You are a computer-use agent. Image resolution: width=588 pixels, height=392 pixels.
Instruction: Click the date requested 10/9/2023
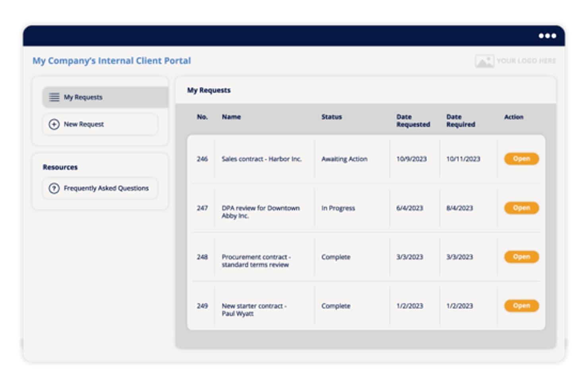(411, 159)
